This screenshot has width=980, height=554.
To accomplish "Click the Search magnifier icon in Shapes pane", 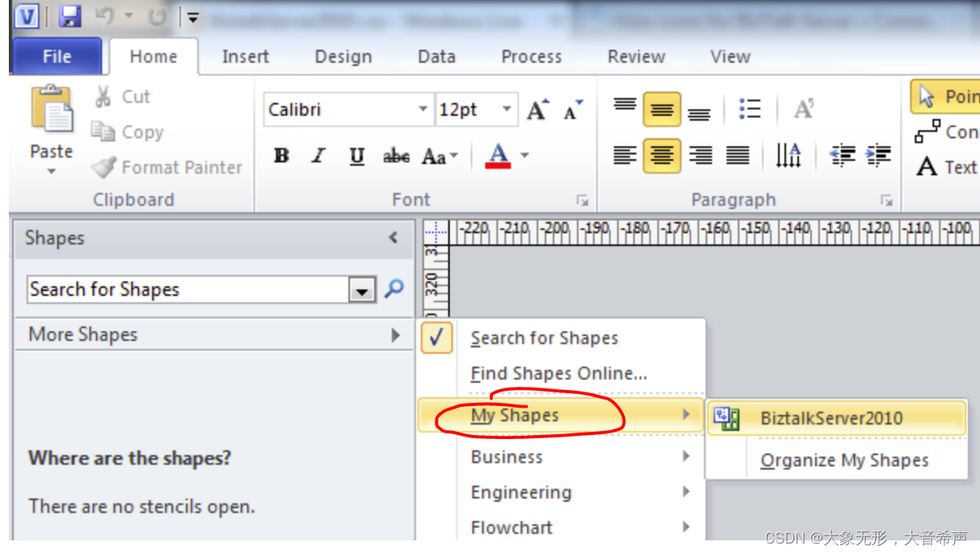I will [394, 289].
